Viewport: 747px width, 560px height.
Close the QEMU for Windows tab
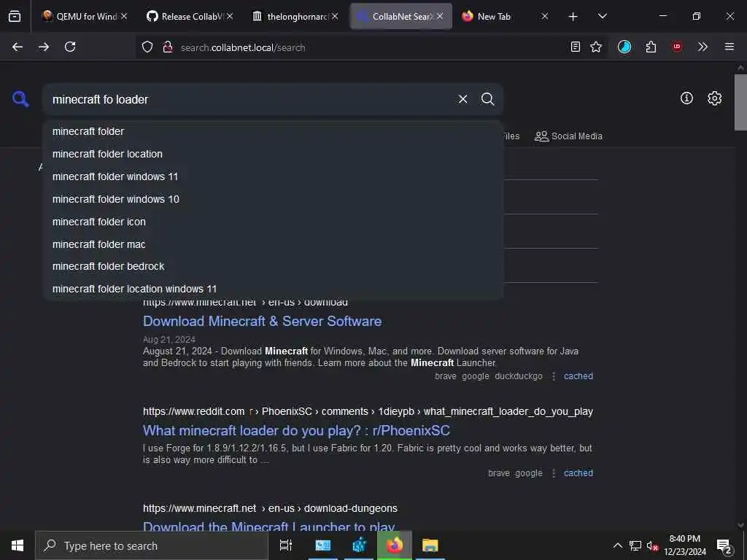124,16
